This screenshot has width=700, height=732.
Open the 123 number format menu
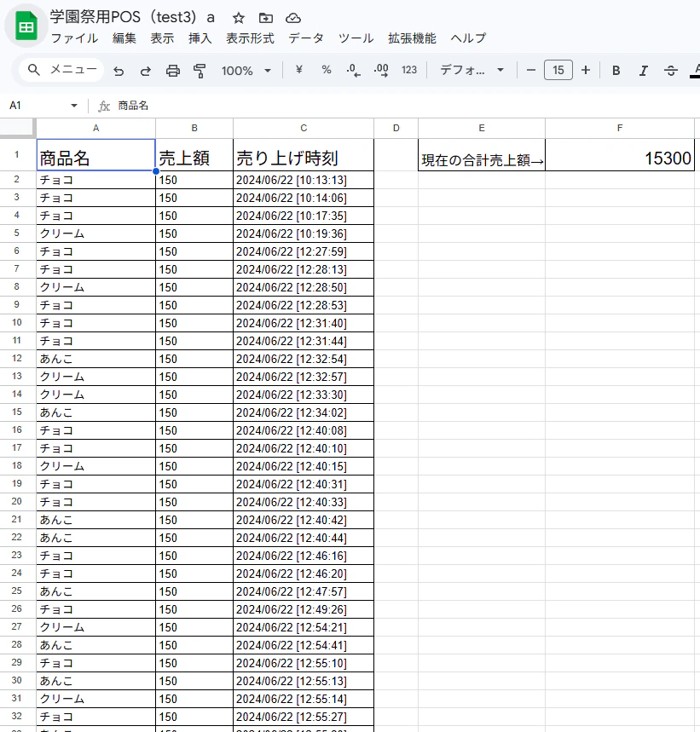click(409, 70)
